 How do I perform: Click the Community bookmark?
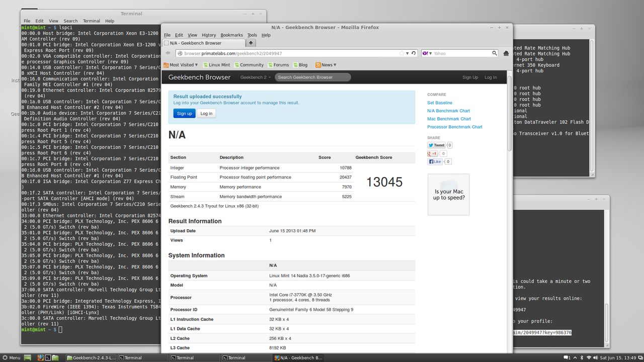point(249,65)
